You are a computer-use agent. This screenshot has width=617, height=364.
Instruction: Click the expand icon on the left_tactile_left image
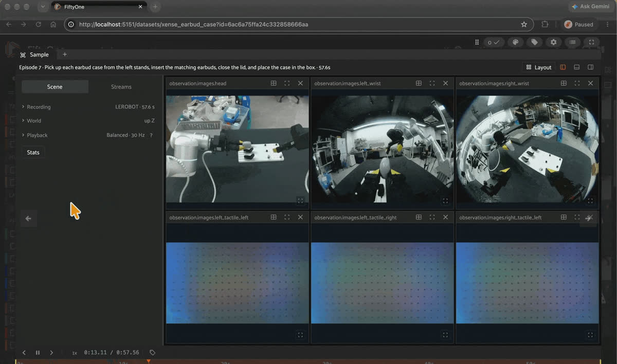pos(300,335)
